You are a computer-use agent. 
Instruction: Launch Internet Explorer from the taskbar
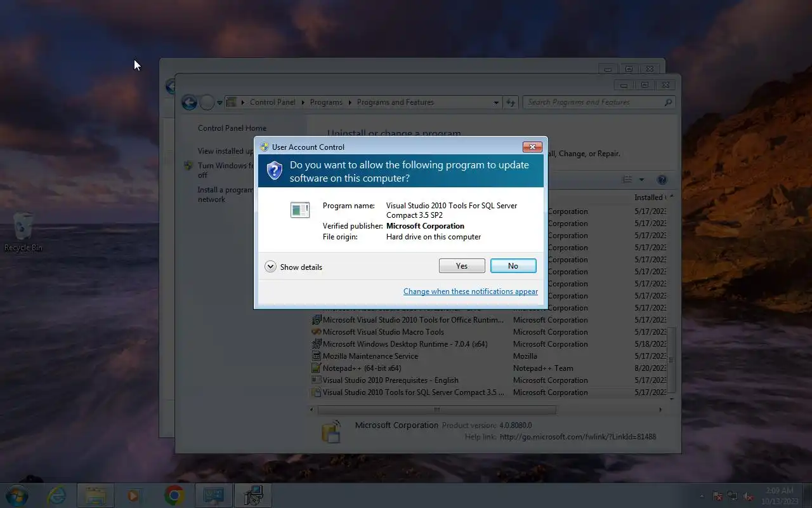tap(57, 495)
